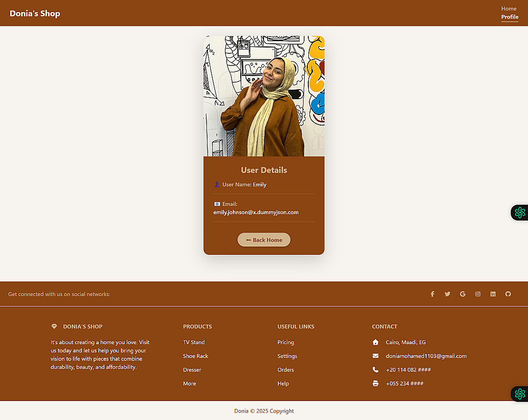Open the GitHub social icon

508,294
